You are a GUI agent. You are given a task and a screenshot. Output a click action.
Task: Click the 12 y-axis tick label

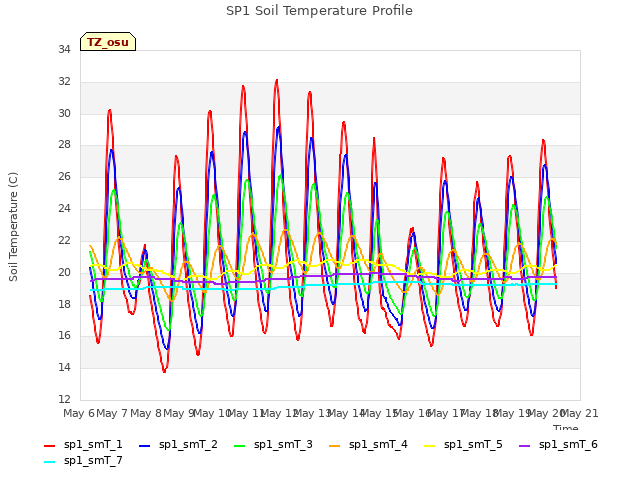(64, 399)
